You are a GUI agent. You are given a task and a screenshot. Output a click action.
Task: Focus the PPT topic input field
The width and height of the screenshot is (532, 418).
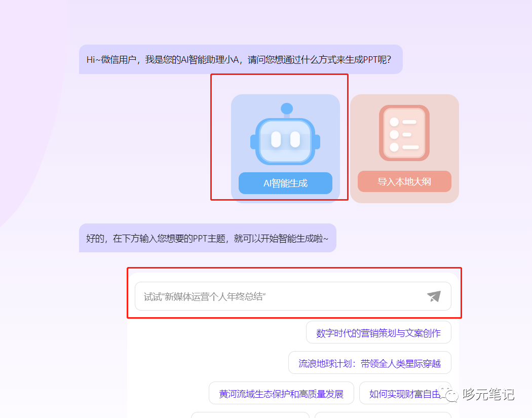point(293,296)
